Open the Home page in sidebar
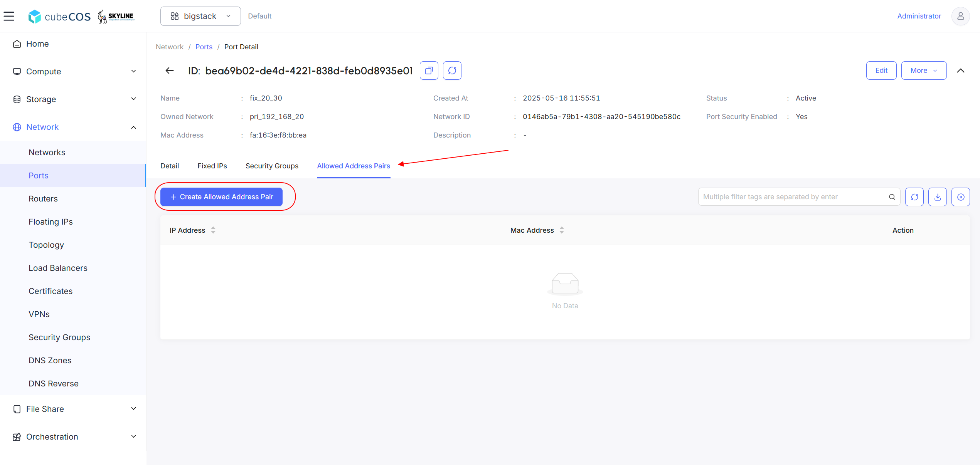The height and width of the screenshot is (465, 980). (73, 44)
